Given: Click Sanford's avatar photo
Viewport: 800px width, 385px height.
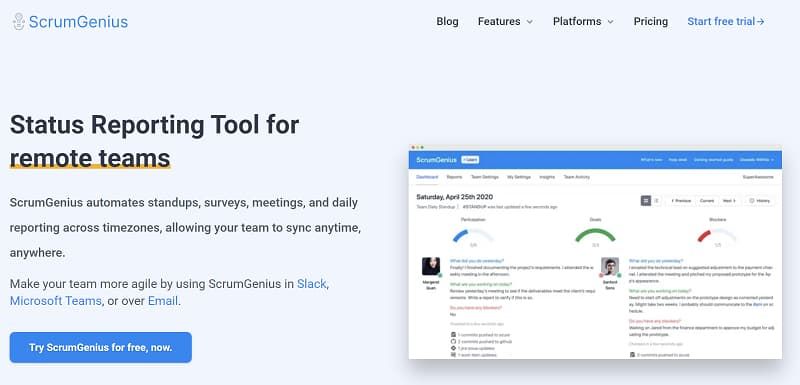Looking at the screenshot, I should click(x=610, y=266).
